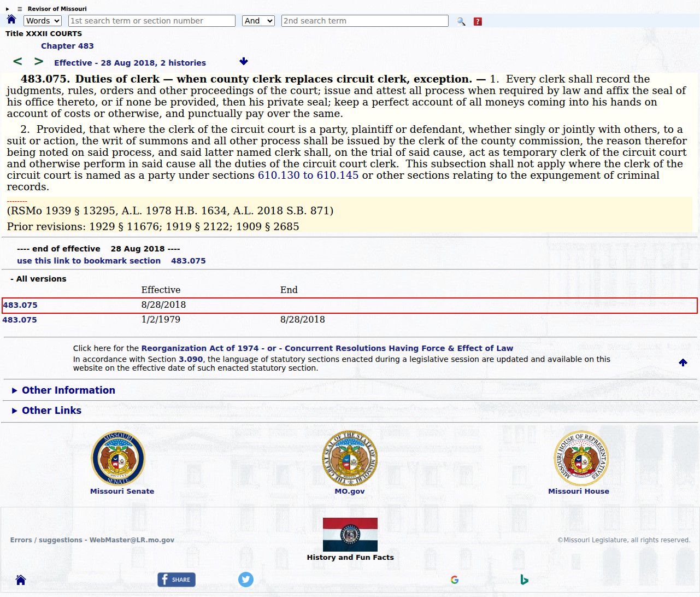Click the Missouri Senate text link
The width and height of the screenshot is (700, 597).
coord(122,491)
